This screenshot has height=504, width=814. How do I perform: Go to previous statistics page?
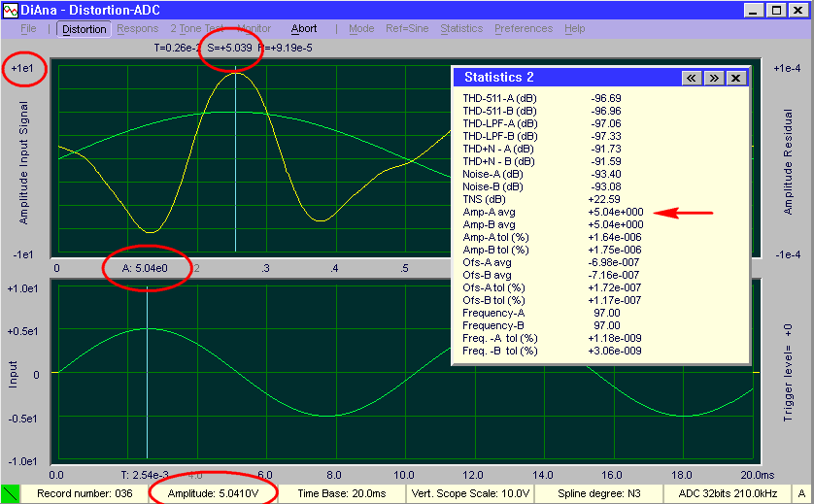point(691,78)
